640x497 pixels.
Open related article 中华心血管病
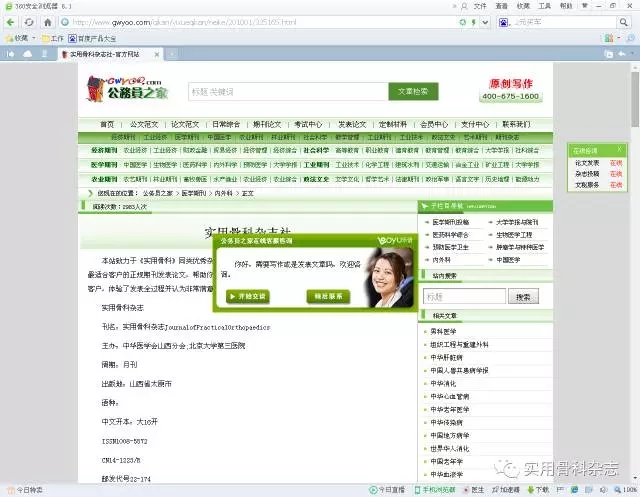pyautogui.click(x=450, y=396)
